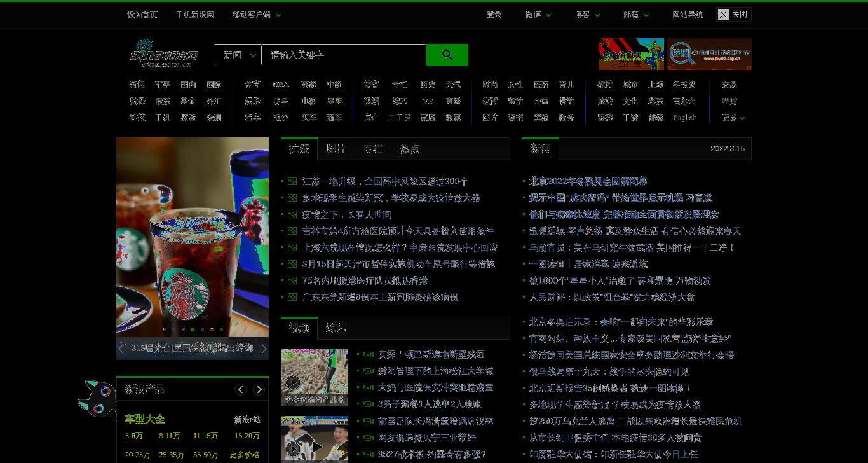Viewport: 868px width, 463px height.
Task: Click right arrow in 新浪产品 panel
Action: coord(259,389)
